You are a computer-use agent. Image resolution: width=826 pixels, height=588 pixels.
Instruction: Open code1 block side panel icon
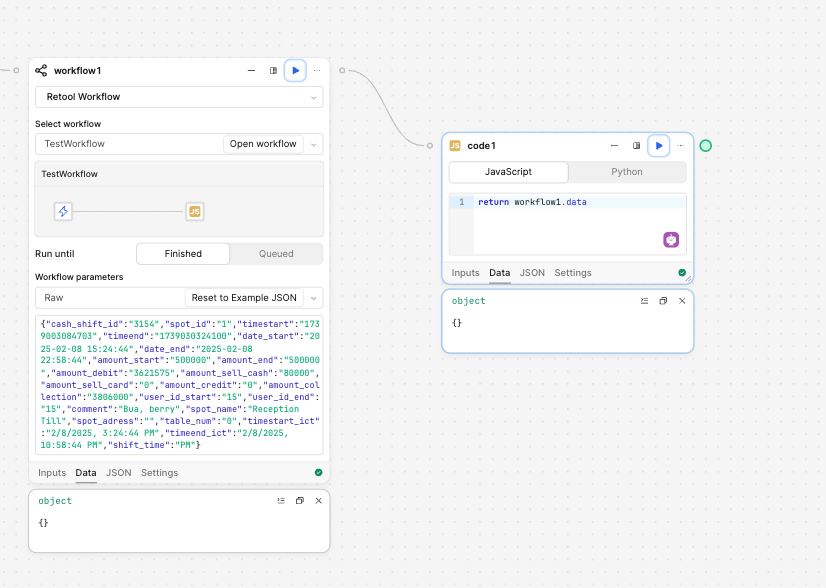pos(636,146)
